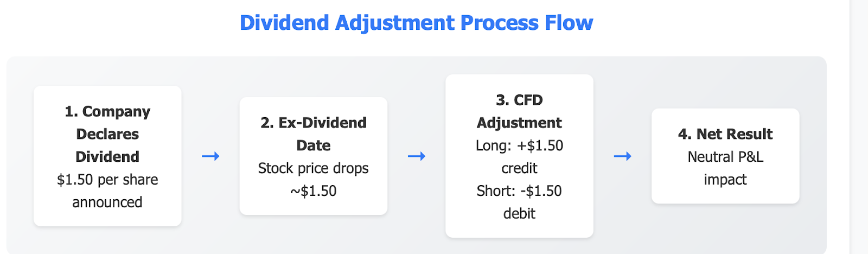Click the word 'debit' in step 3
868x254 pixels.
coord(519,214)
